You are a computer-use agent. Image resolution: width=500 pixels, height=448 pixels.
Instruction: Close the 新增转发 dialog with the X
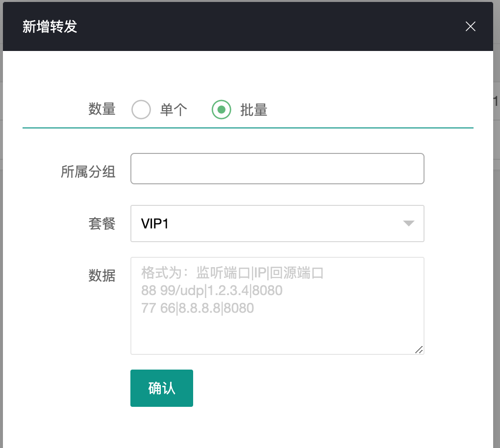pyautogui.click(x=470, y=26)
